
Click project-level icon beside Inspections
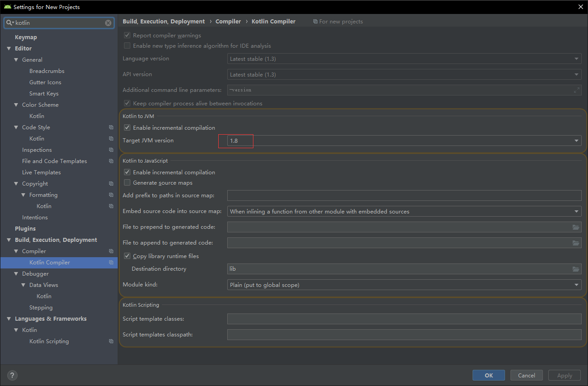pos(111,150)
